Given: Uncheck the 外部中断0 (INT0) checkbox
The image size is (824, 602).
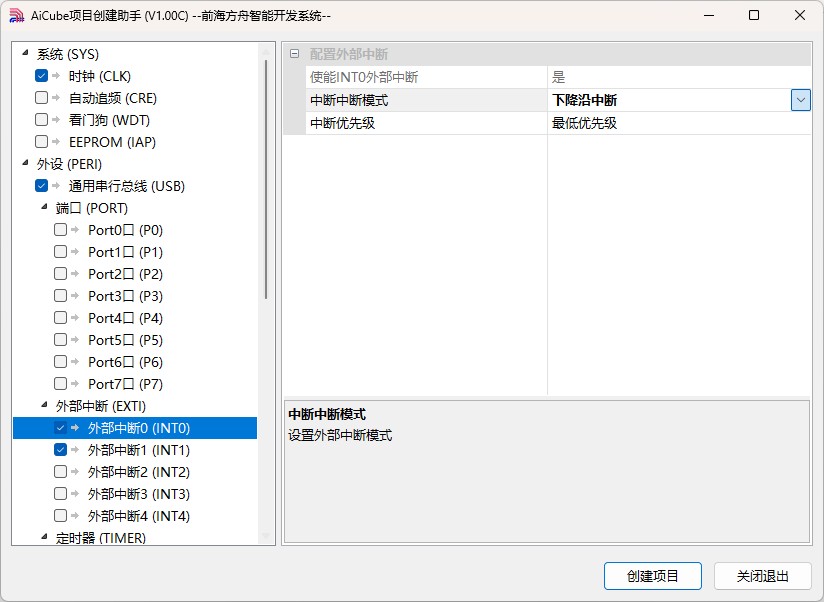Looking at the screenshot, I should 60,428.
